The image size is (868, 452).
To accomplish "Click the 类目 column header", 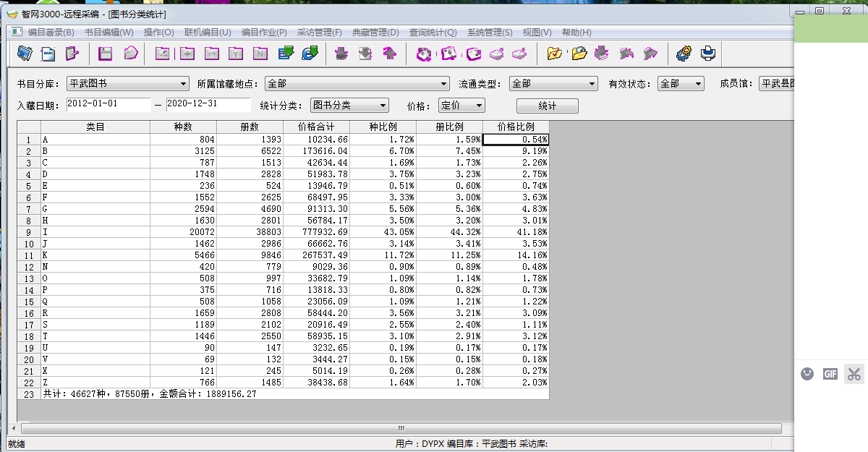I will click(x=95, y=127).
